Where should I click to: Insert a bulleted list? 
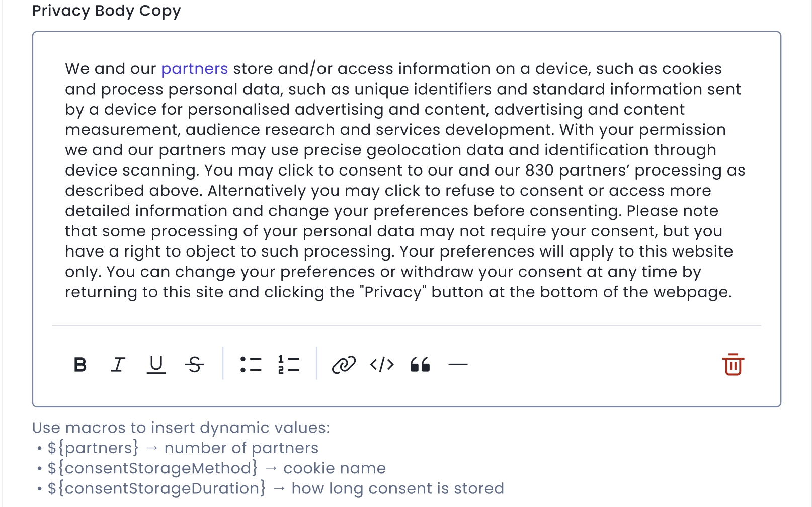coord(251,364)
